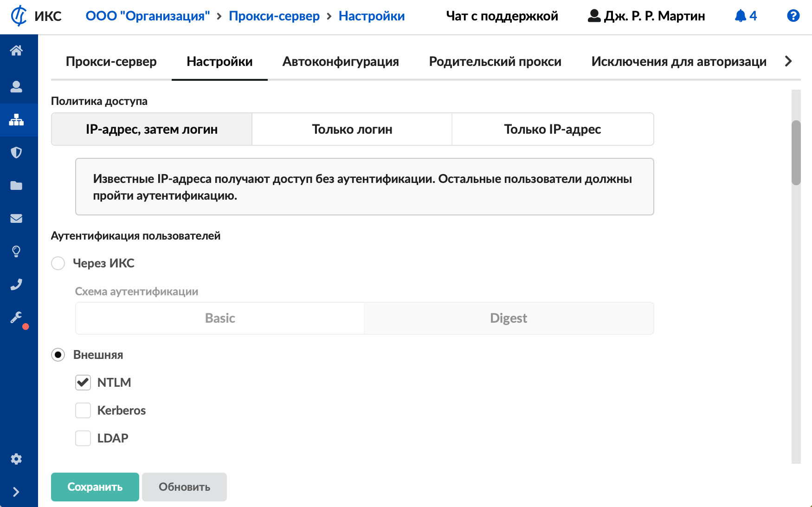Switch to the Автоконфигурация tab
Viewport: 812px width, 507px height.
pyautogui.click(x=341, y=62)
